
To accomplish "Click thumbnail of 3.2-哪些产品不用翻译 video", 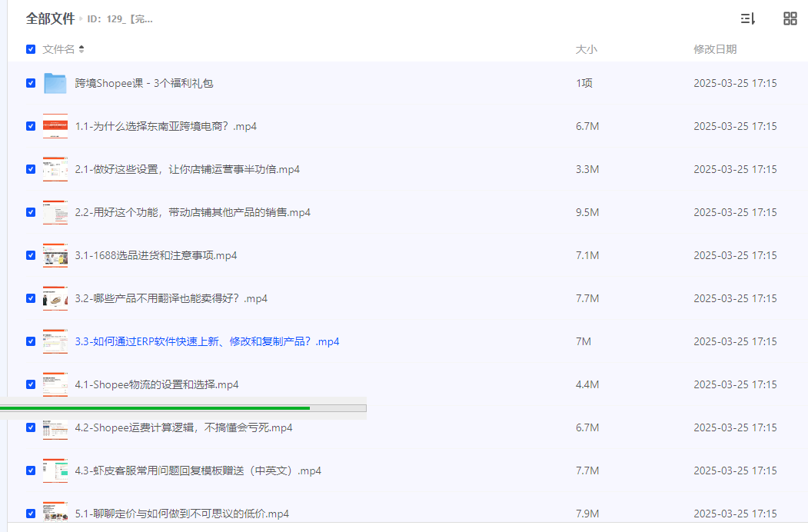I will click(55, 298).
